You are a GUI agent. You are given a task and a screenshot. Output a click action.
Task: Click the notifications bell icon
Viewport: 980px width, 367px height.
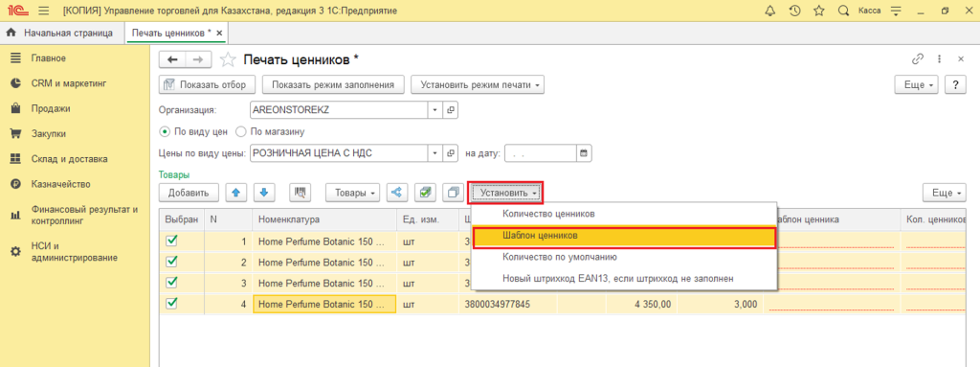[x=770, y=11]
